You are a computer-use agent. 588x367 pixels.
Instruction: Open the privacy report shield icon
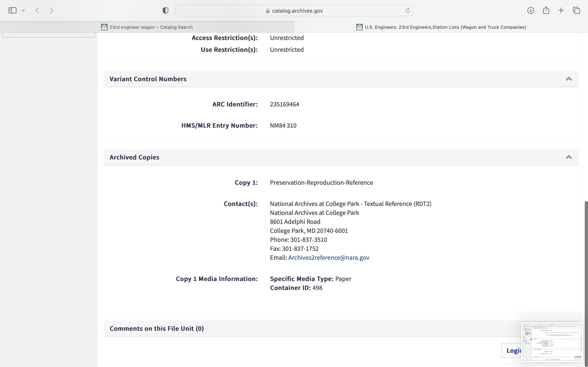point(165,10)
